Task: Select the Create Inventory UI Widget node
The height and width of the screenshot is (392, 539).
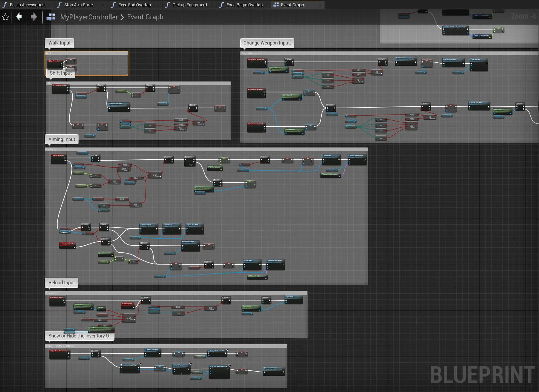Action: click(x=130, y=368)
